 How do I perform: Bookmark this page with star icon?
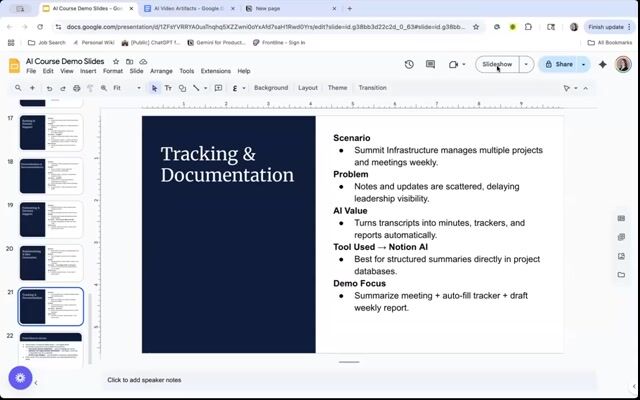pyautogui.click(x=476, y=27)
